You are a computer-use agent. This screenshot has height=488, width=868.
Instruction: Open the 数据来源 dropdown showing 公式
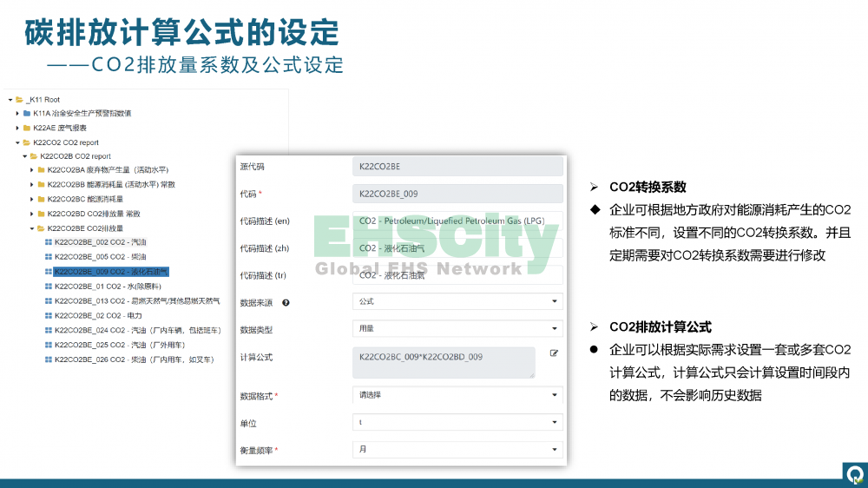tap(457, 301)
